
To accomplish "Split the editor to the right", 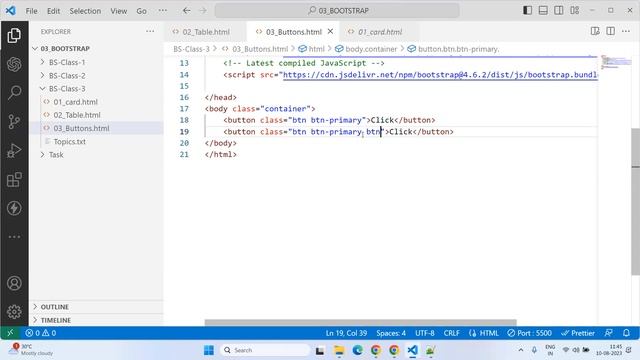I will tap(611, 31).
